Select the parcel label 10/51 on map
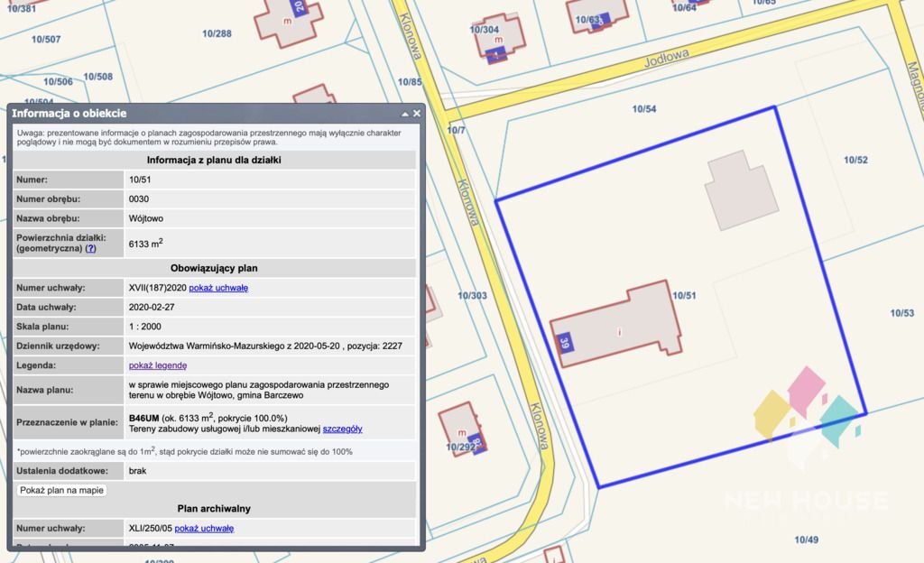The image size is (924, 563). pos(684,296)
